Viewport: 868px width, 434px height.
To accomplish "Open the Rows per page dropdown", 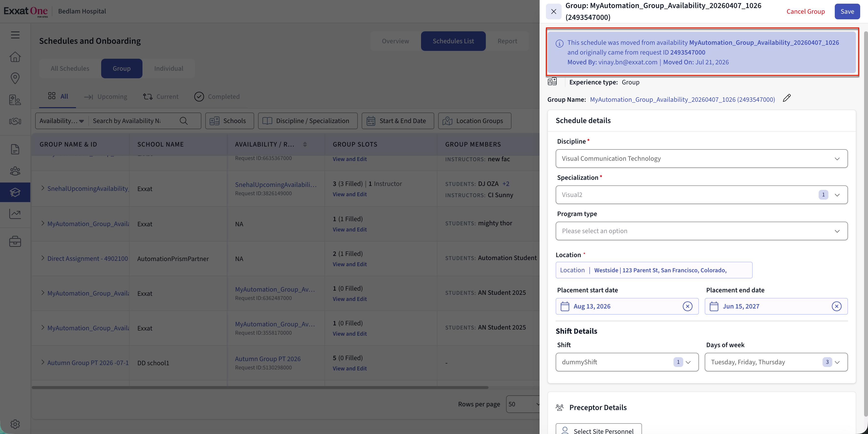I will [523, 404].
